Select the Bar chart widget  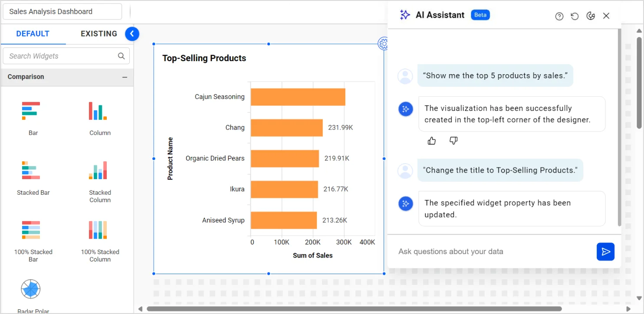31,111
